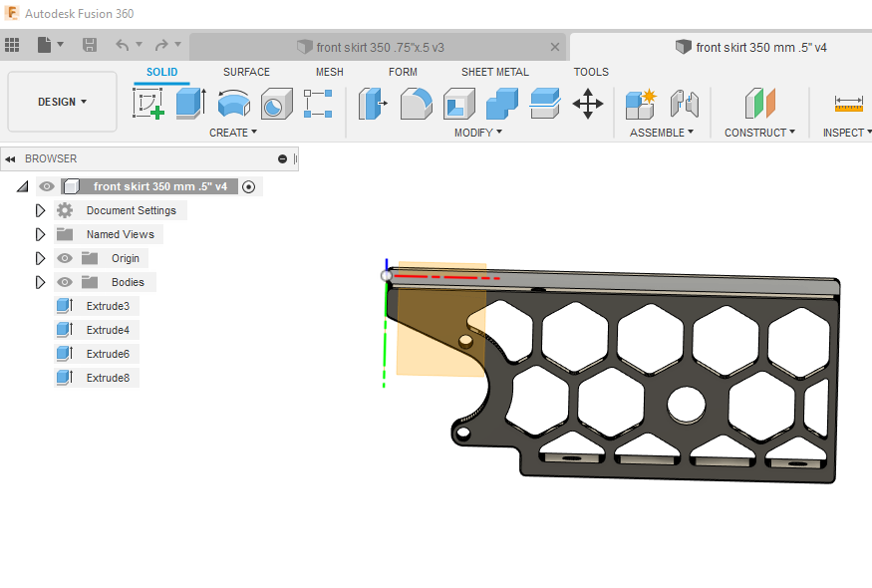
Task: Select the Measure tool
Action: (849, 104)
